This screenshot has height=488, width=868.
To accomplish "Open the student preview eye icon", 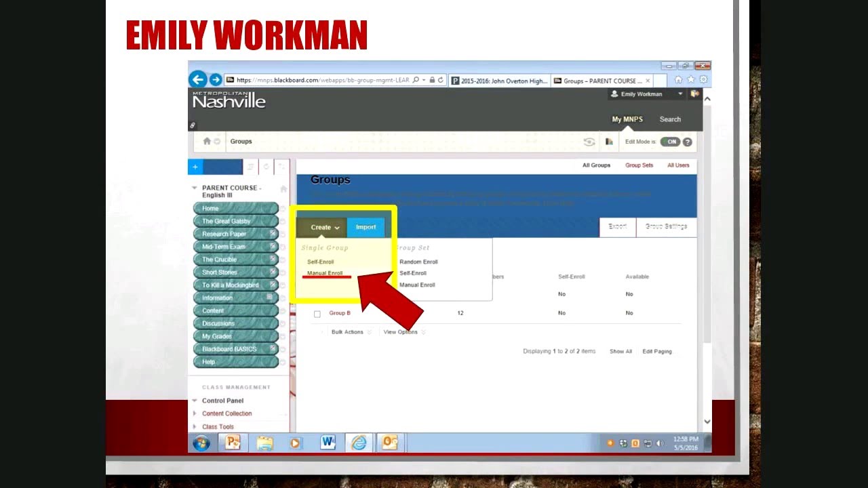I will coord(589,142).
